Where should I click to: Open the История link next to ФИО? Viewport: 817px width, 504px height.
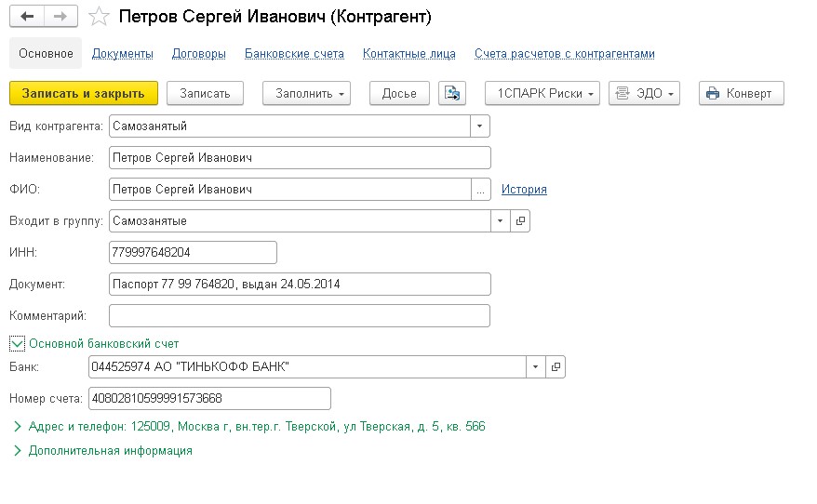[524, 190]
